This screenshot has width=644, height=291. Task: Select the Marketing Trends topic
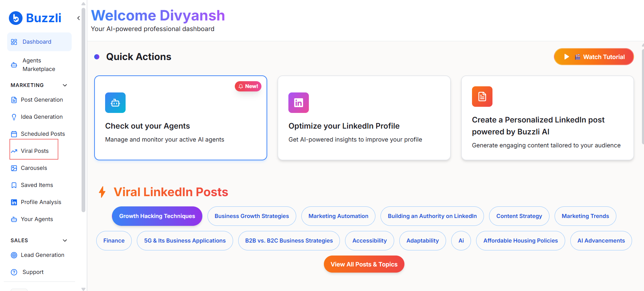point(585,216)
